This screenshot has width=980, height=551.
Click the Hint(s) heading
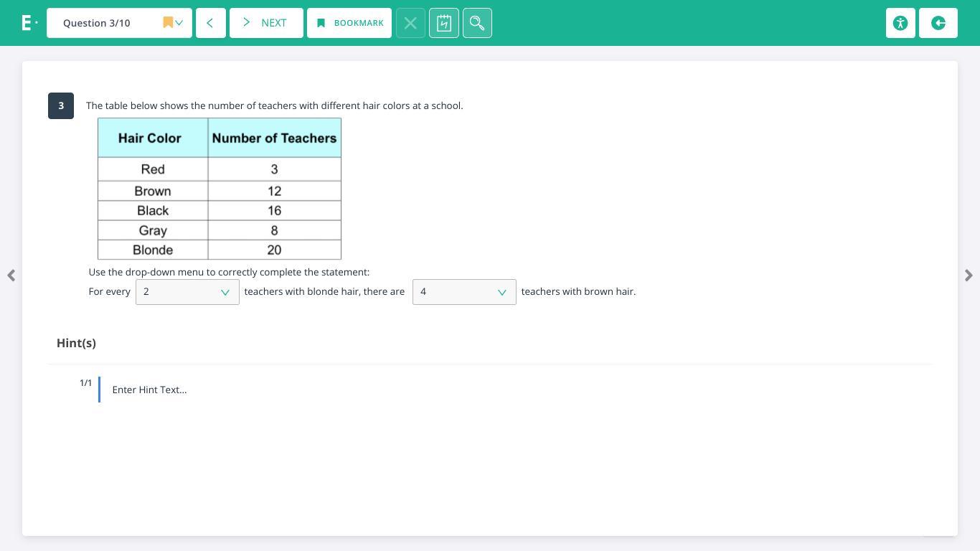click(x=76, y=343)
